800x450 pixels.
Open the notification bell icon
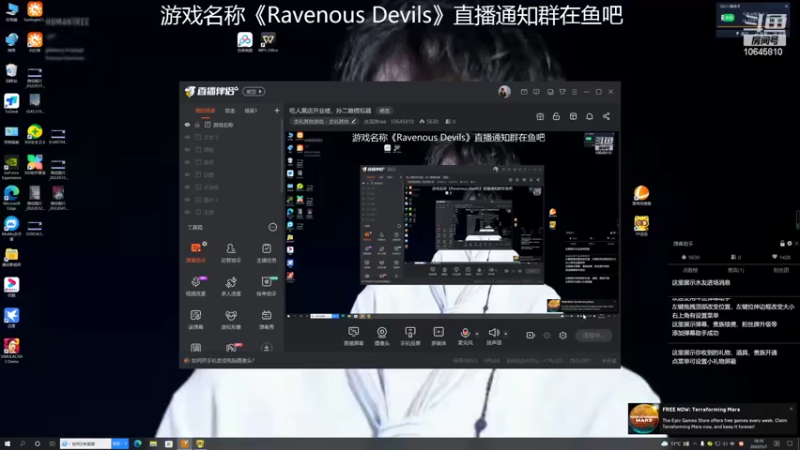[x=589, y=116]
